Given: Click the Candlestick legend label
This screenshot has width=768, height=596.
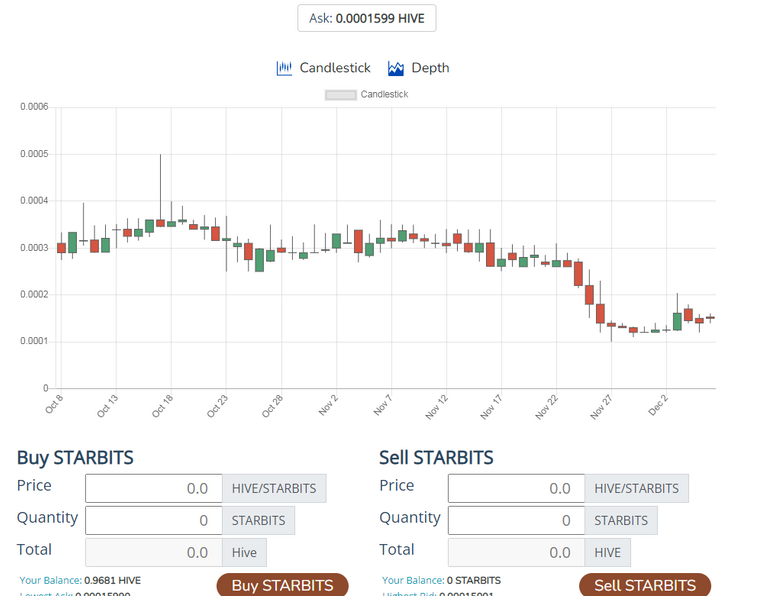Looking at the screenshot, I should [x=384, y=94].
